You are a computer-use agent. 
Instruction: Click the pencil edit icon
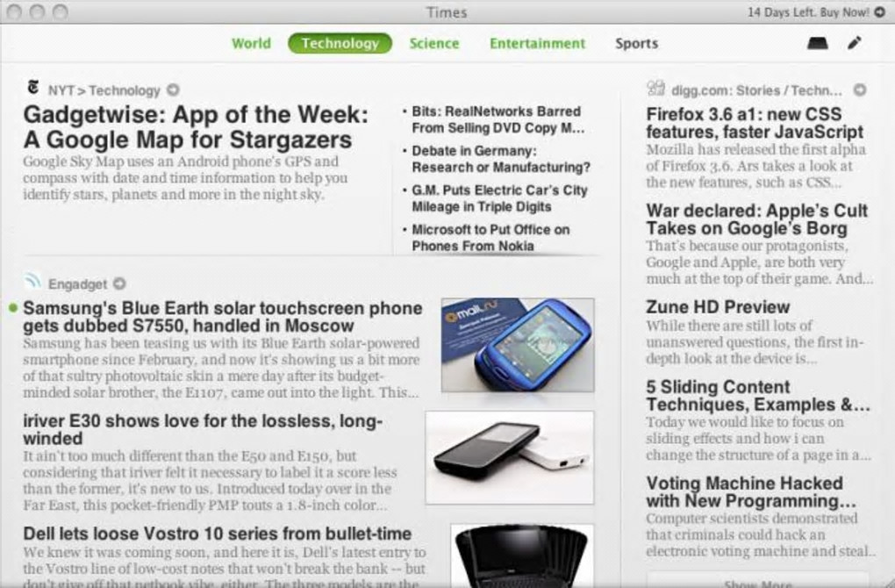click(855, 43)
